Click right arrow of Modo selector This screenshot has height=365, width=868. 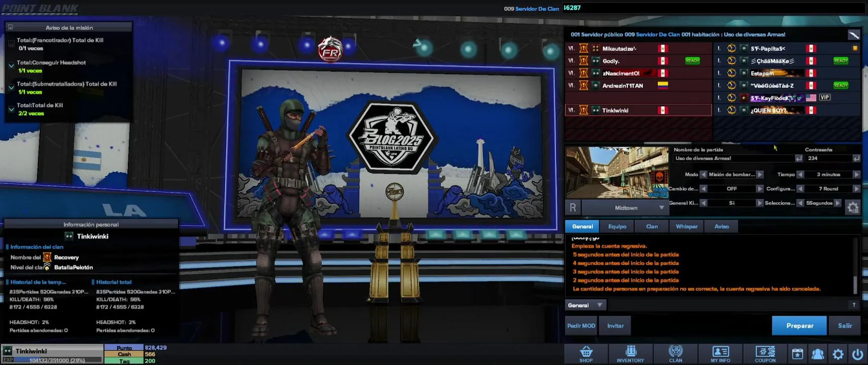pyautogui.click(x=760, y=174)
